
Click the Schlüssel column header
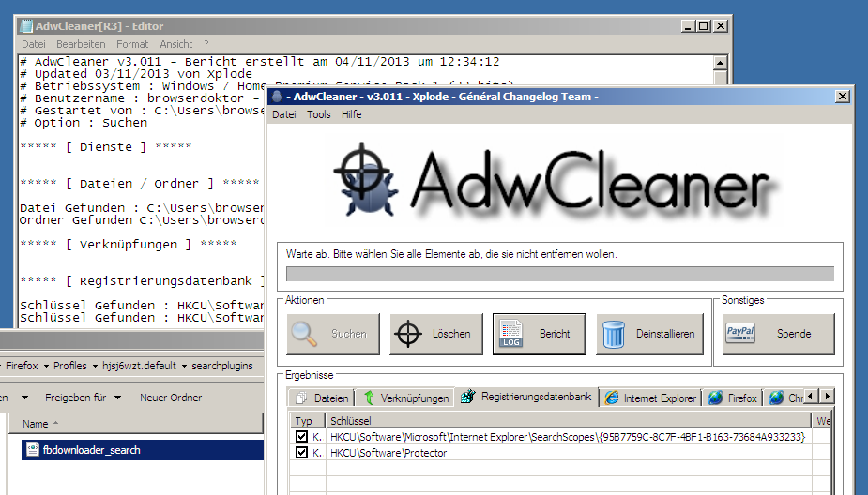point(568,421)
